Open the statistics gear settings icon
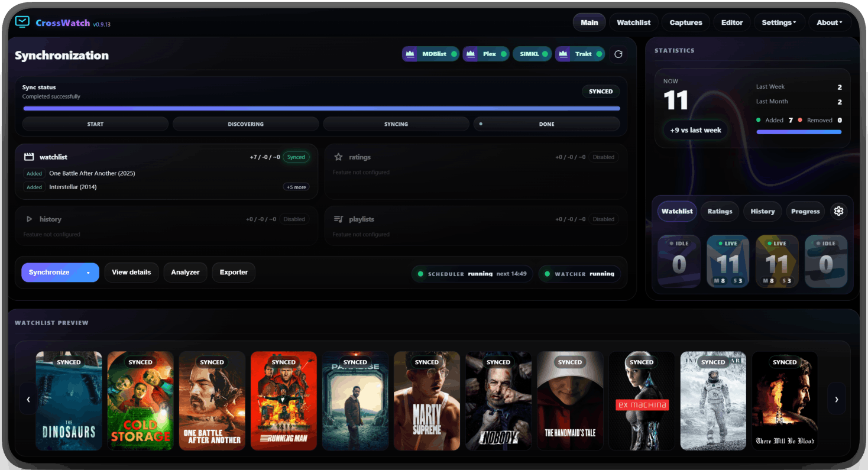The width and height of the screenshot is (868, 470). tap(838, 211)
